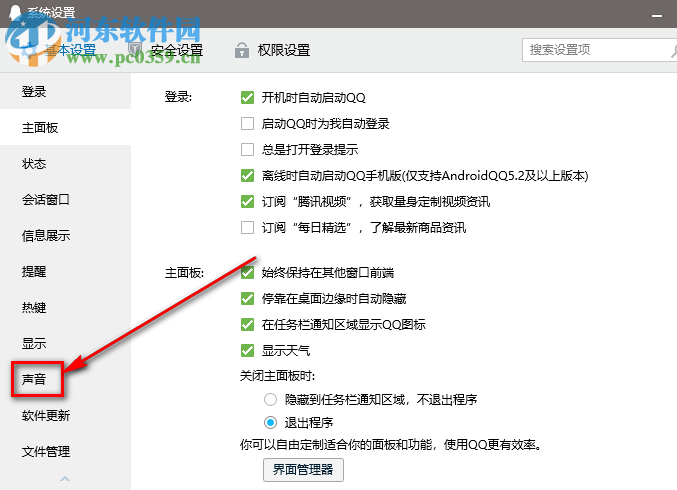Screen dimensions: 677x490
Task: Open the 会话窗口 settings section
Action: coord(65,199)
